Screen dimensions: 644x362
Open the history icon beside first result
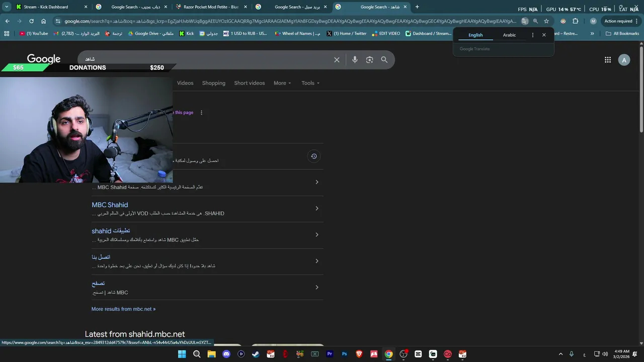point(313,156)
